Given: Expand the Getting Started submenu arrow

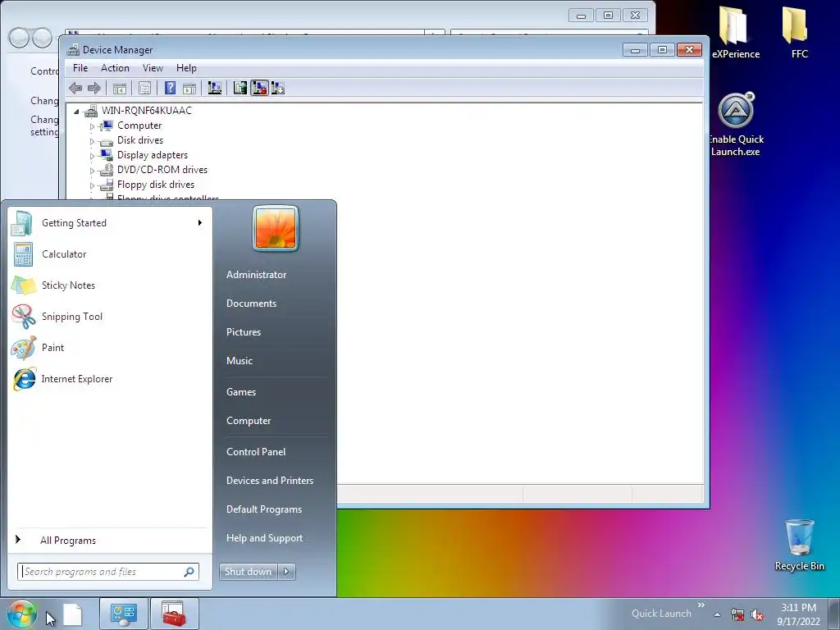Looking at the screenshot, I should [x=200, y=223].
